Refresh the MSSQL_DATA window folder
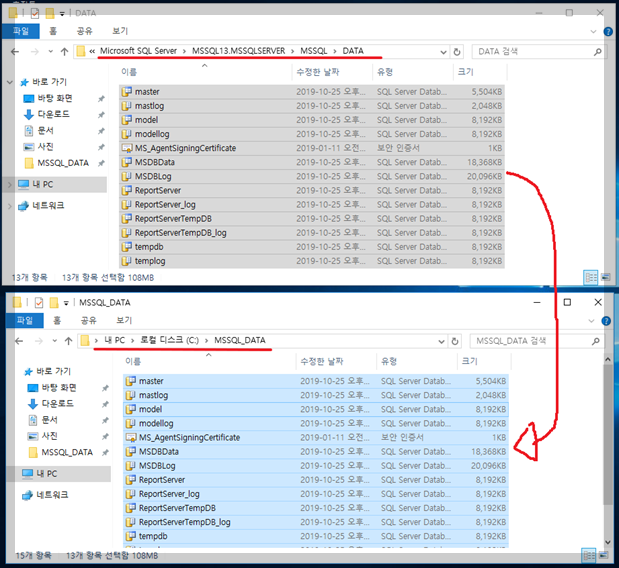This screenshot has height=568, width=619. [x=455, y=341]
